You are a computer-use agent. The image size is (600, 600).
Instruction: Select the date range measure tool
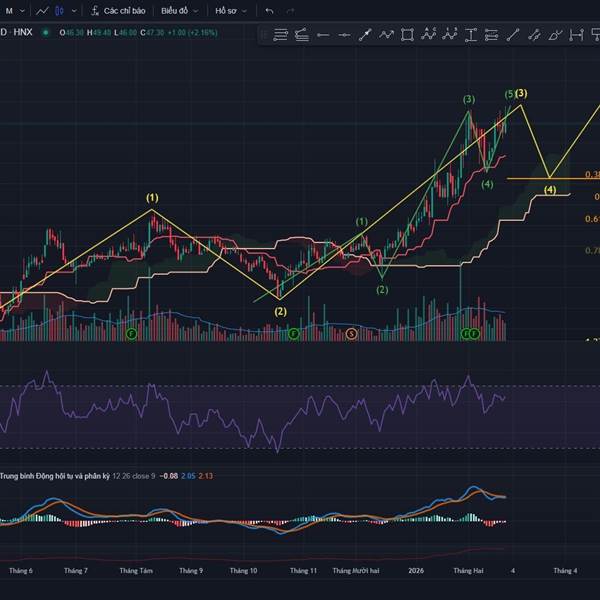point(576,35)
